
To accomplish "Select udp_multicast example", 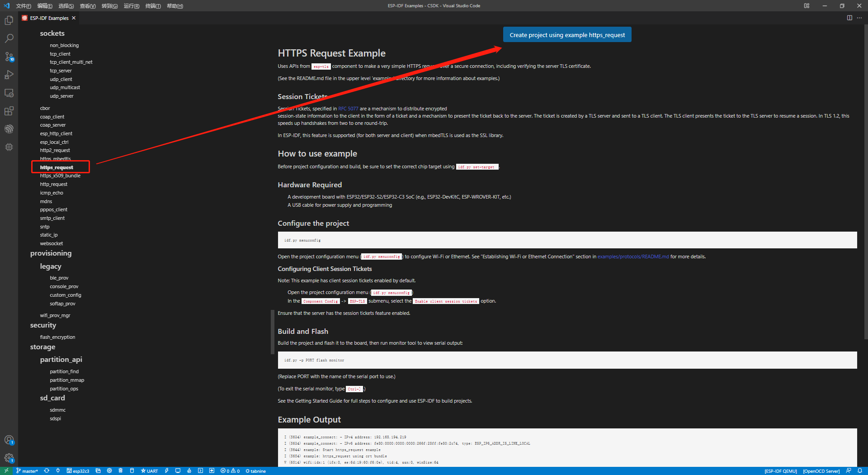I will [65, 87].
